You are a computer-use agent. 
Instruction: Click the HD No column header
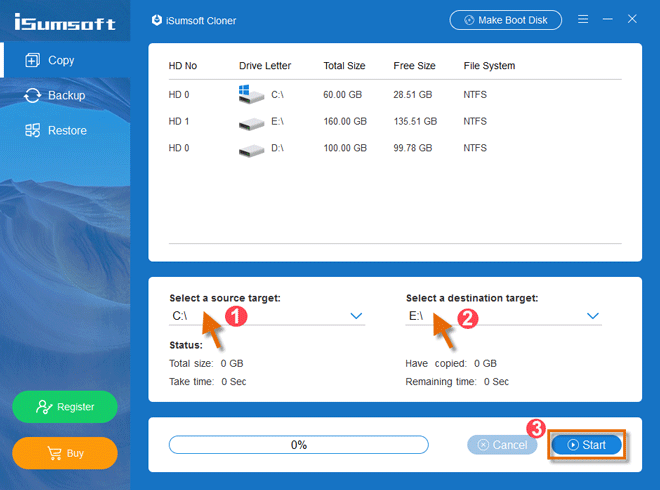click(183, 66)
